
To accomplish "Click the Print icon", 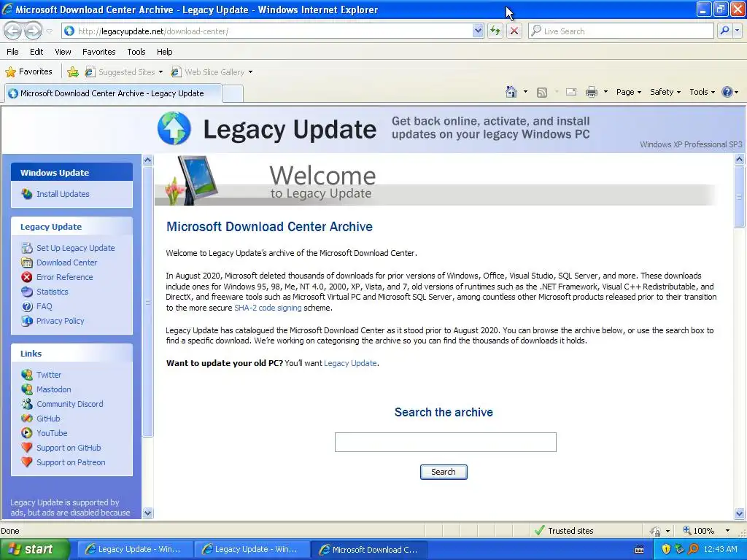I will pyautogui.click(x=591, y=92).
